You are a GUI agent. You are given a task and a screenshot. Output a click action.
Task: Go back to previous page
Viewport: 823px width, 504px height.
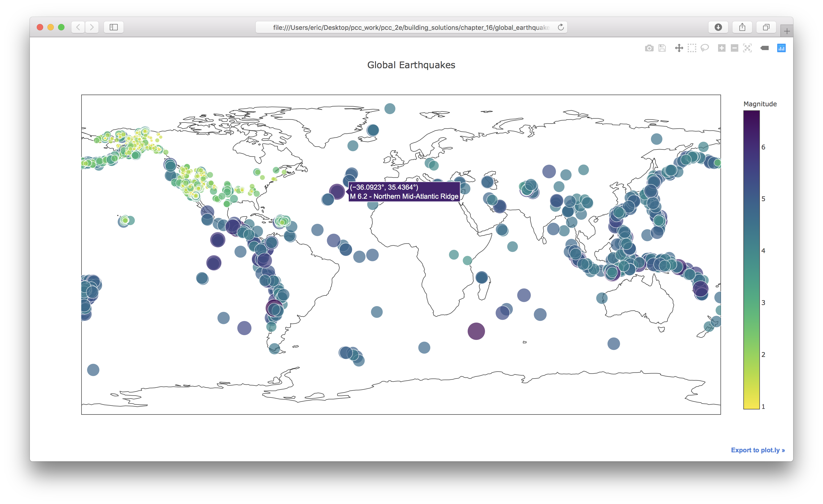78,27
